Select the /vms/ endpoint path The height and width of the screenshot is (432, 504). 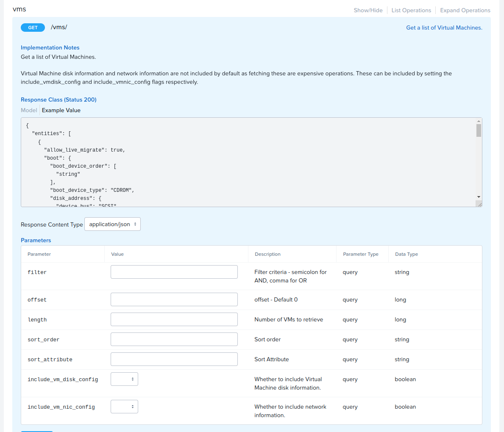point(58,27)
